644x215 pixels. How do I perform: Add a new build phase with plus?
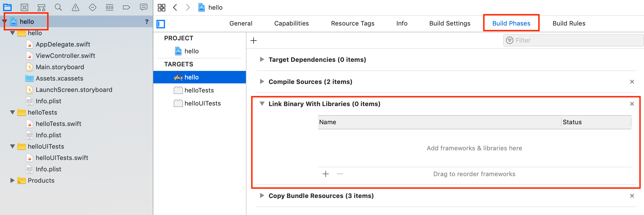tap(254, 41)
